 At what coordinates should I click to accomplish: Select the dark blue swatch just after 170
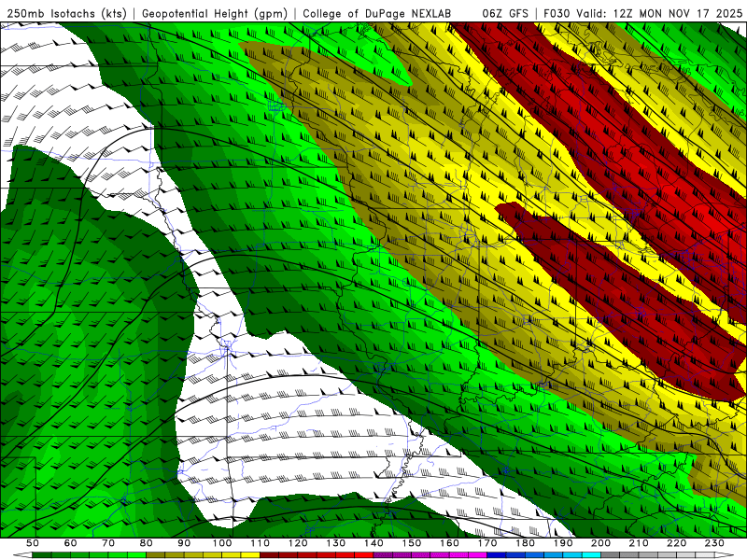click(497, 555)
